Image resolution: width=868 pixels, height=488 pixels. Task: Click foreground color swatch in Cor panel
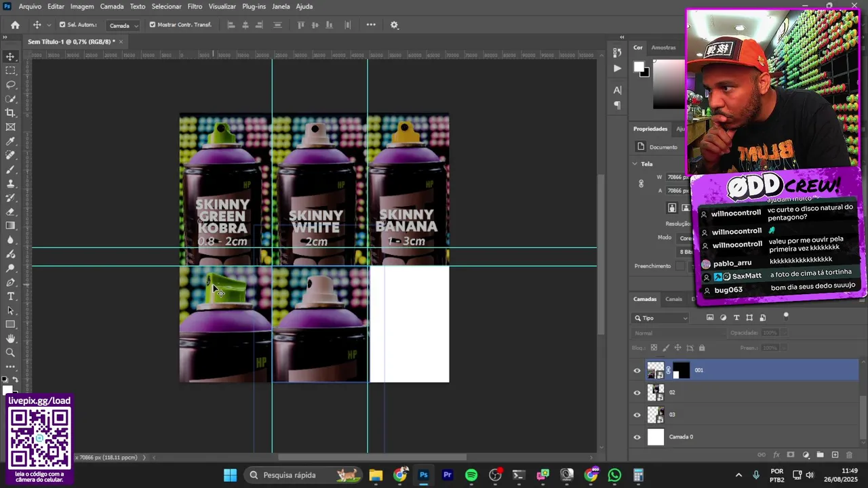(x=638, y=66)
